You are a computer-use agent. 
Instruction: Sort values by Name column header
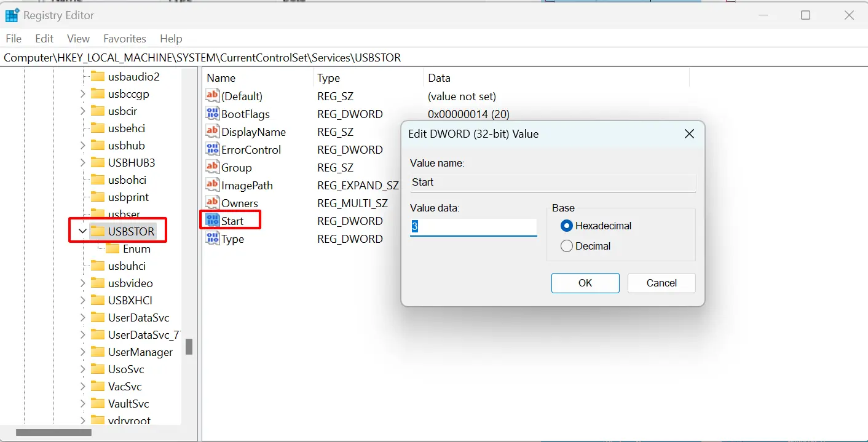click(x=258, y=78)
